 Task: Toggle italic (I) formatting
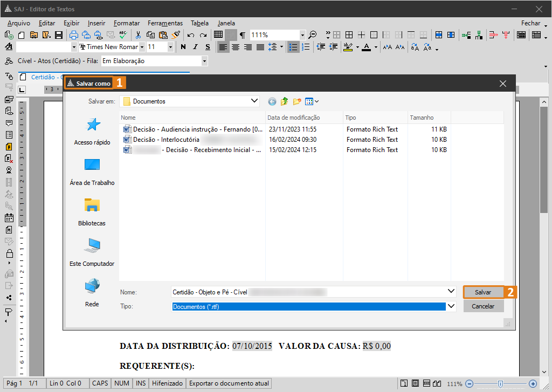coord(195,47)
